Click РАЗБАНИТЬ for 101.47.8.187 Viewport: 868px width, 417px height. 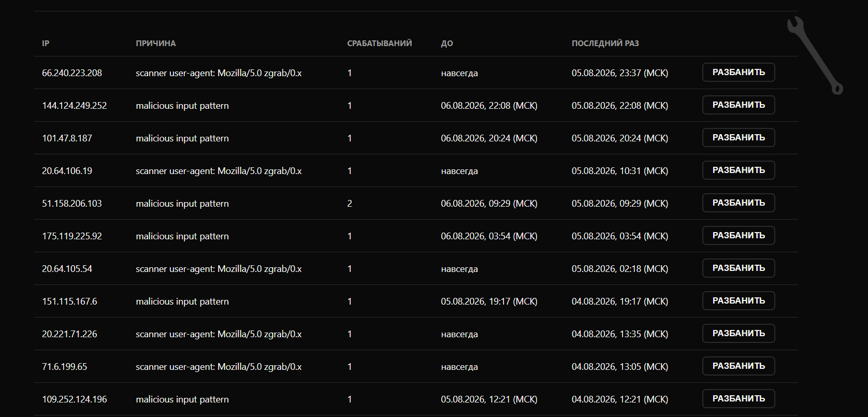tap(739, 138)
